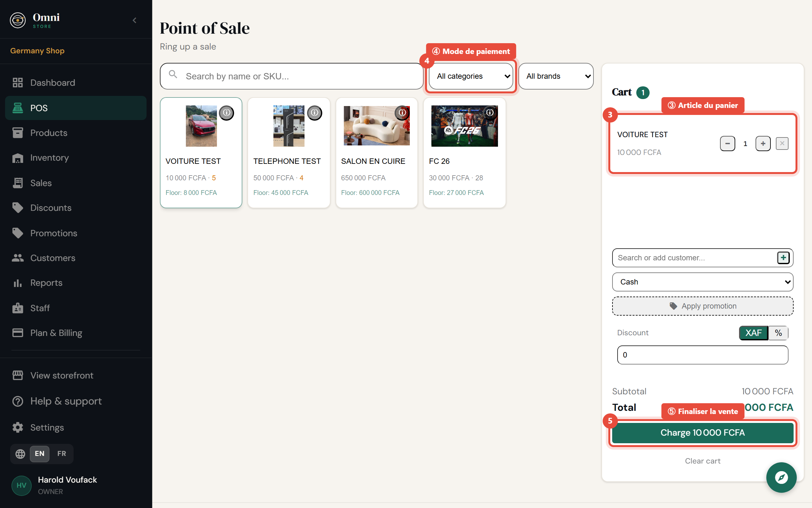Click the VOITURE TEST car thumbnail
Viewport: 812px width, 508px height.
coord(201,126)
